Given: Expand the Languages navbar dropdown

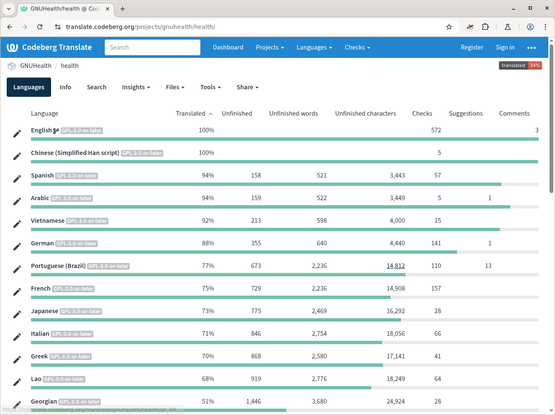Looking at the screenshot, I should pos(314,47).
